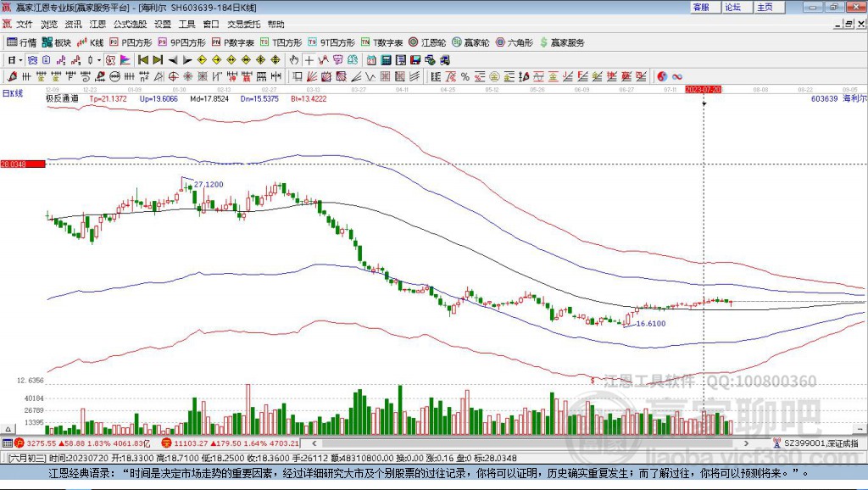Step chart right with black arrow

click(187, 60)
